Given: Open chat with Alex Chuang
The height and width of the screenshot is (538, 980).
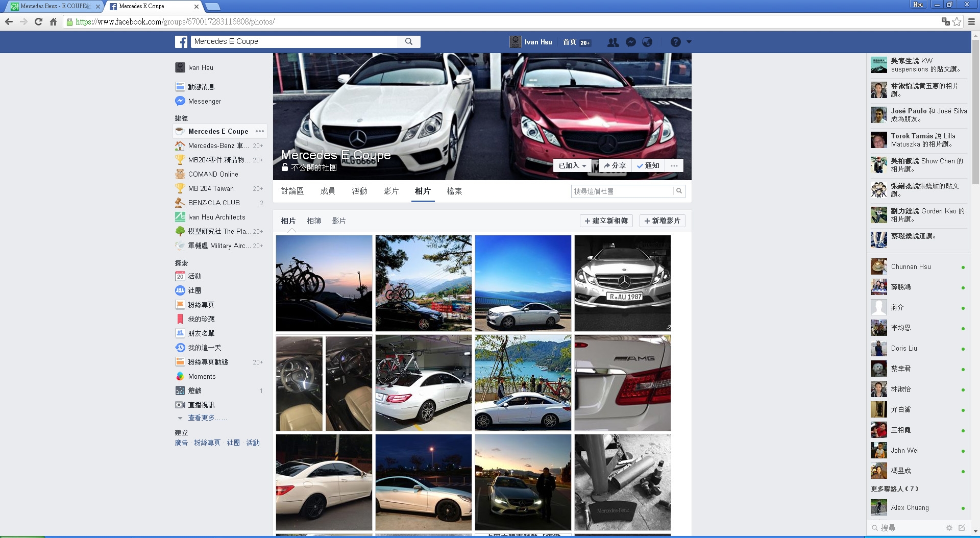Looking at the screenshot, I should pyautogui.click(x=919, y=507).
